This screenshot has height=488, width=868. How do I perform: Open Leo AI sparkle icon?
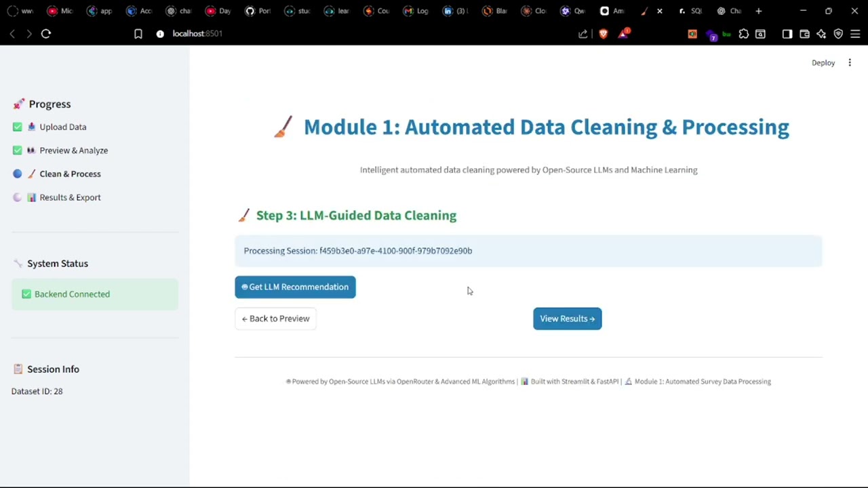tap(821, 34)
